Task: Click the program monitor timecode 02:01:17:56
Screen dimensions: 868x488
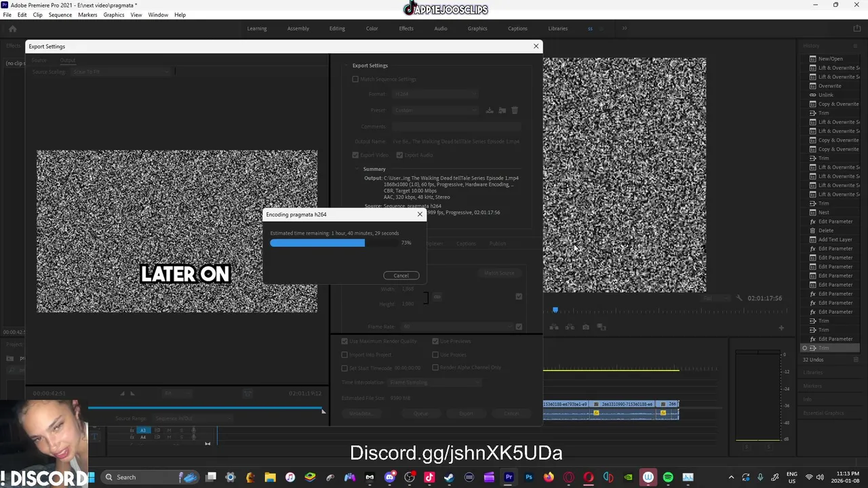Action: click(x=764, y=298)
